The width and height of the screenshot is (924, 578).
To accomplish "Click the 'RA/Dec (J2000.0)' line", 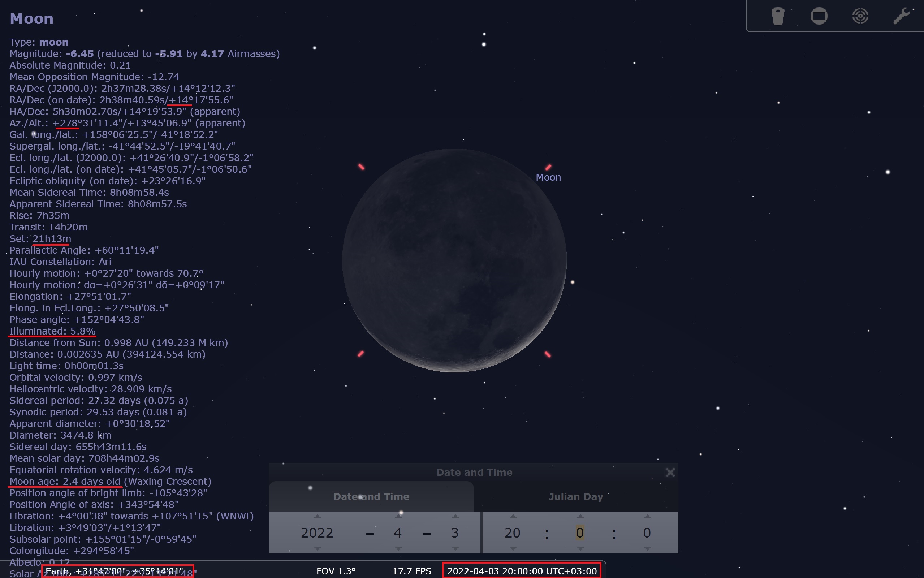I will click(122, 88).
